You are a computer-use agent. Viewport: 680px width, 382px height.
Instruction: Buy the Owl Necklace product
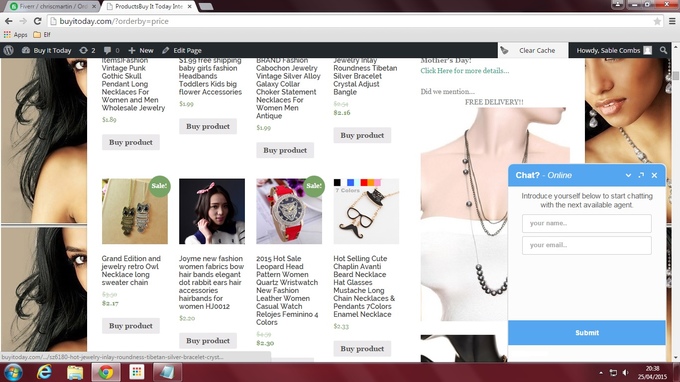[x=131, y=326]
